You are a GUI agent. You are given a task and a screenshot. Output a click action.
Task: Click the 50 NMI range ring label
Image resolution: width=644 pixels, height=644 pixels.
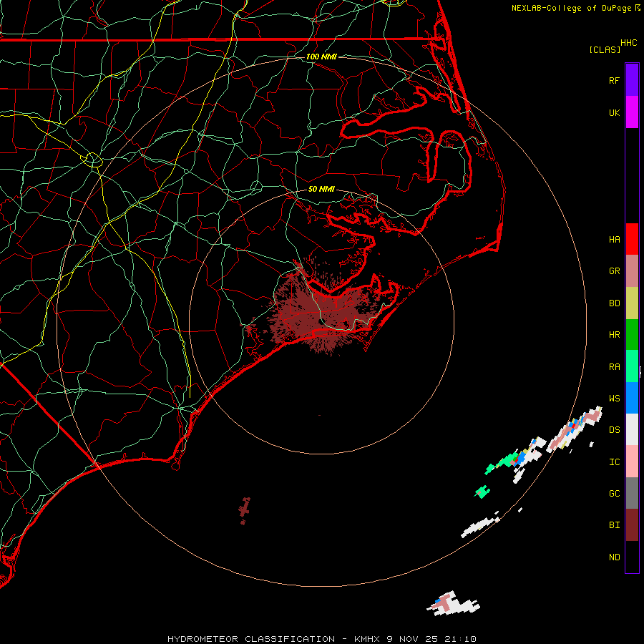[x=321, y=189]
